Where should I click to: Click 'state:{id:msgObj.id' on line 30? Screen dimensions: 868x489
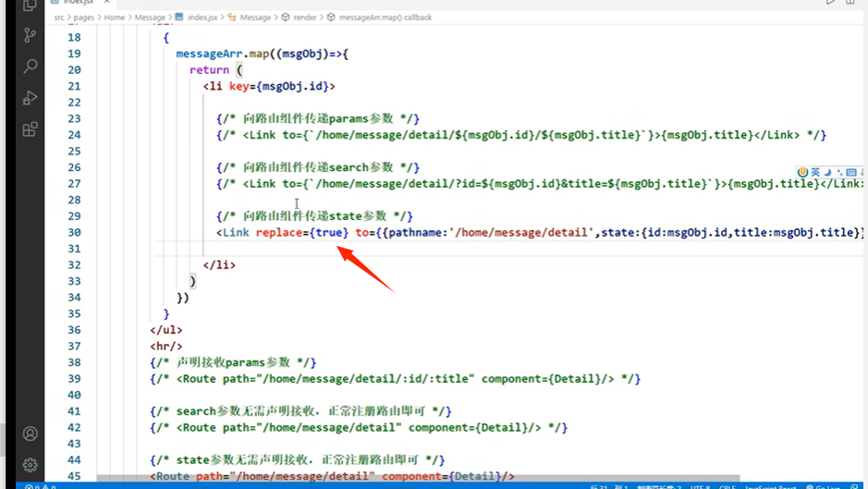pos(665,232)
